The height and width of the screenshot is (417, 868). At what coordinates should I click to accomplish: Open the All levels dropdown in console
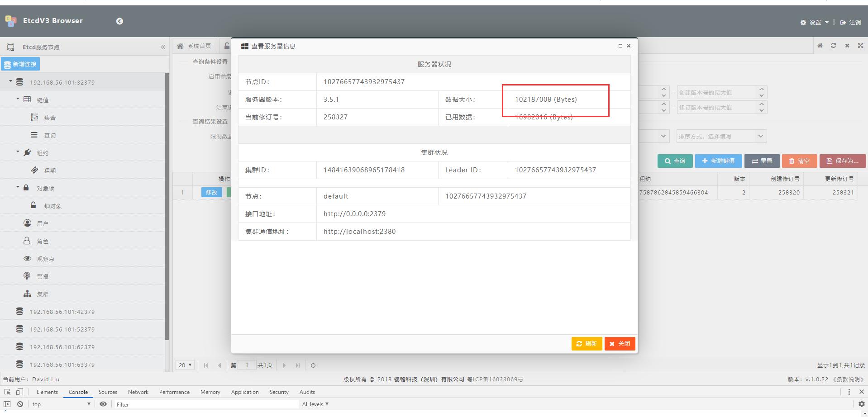pyautogui.click(x=315, y=404)
